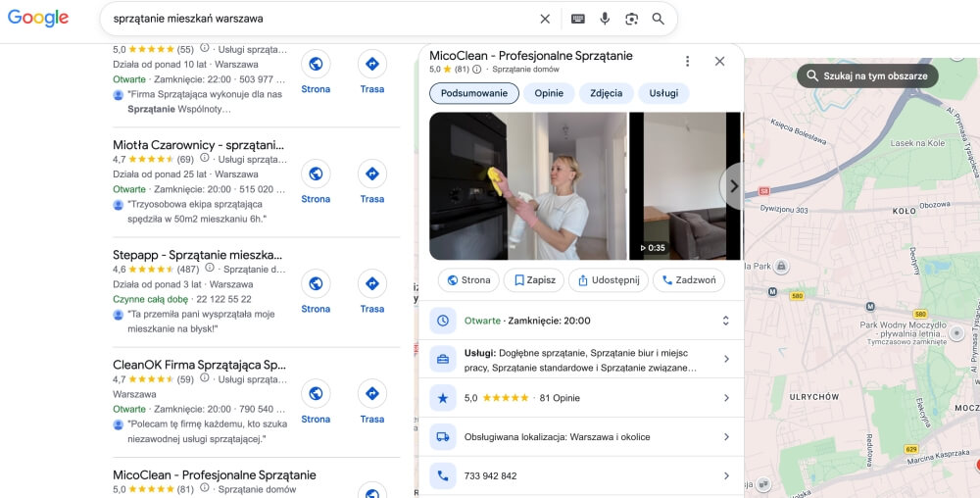Click the Strona button in MicoClean panel
Image resolution: width=980 pixels, height=498 pixels.
click(468, 280)
